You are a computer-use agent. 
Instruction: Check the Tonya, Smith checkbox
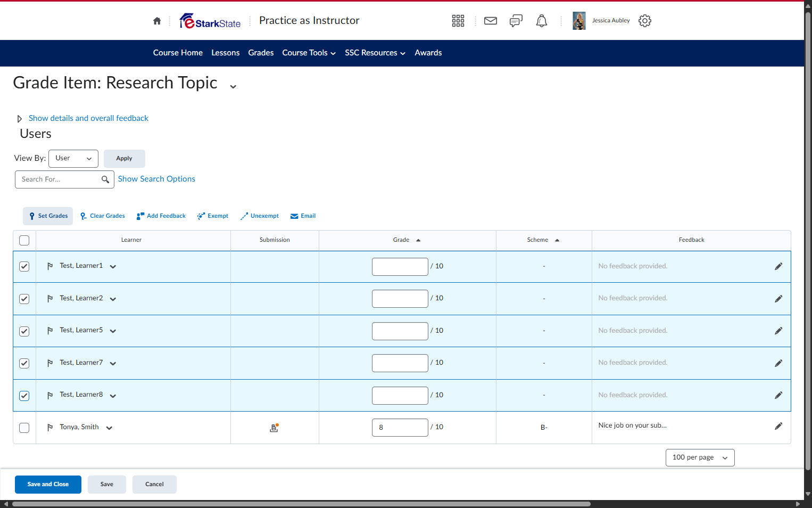(24, 428)
